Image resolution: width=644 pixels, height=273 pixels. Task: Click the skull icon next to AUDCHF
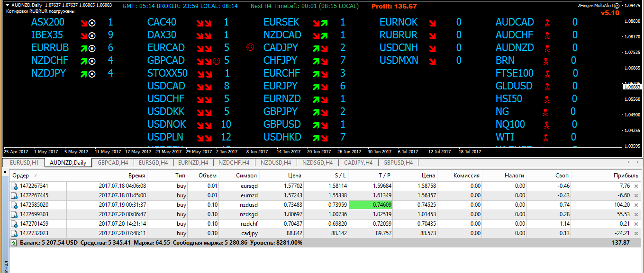[547, 35]
